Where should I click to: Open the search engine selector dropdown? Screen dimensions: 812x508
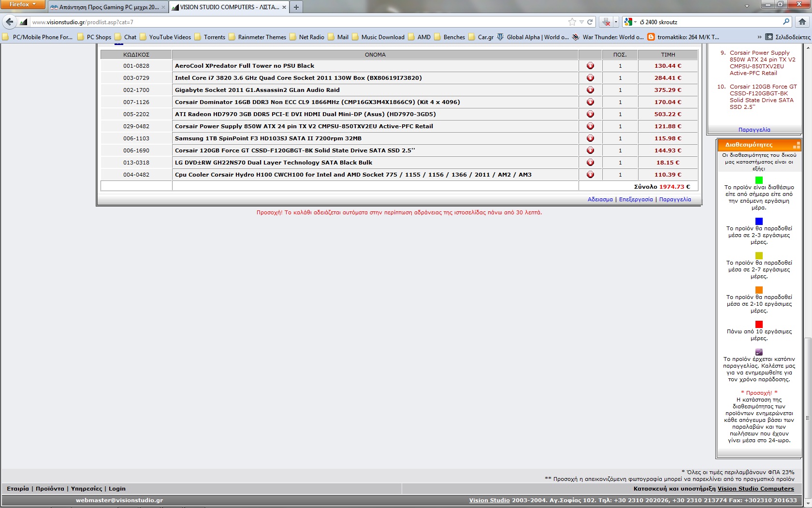pyautogui.click(x=630, y=22)
